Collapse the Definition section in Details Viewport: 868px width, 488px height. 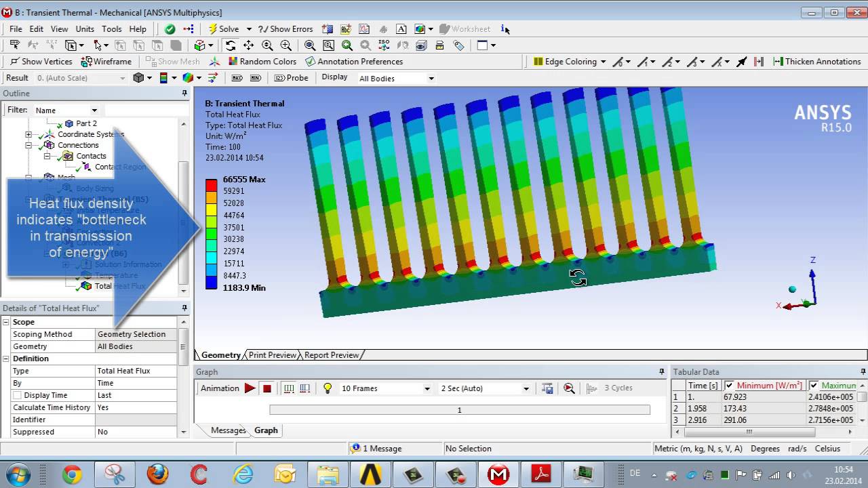pos(6,359)
